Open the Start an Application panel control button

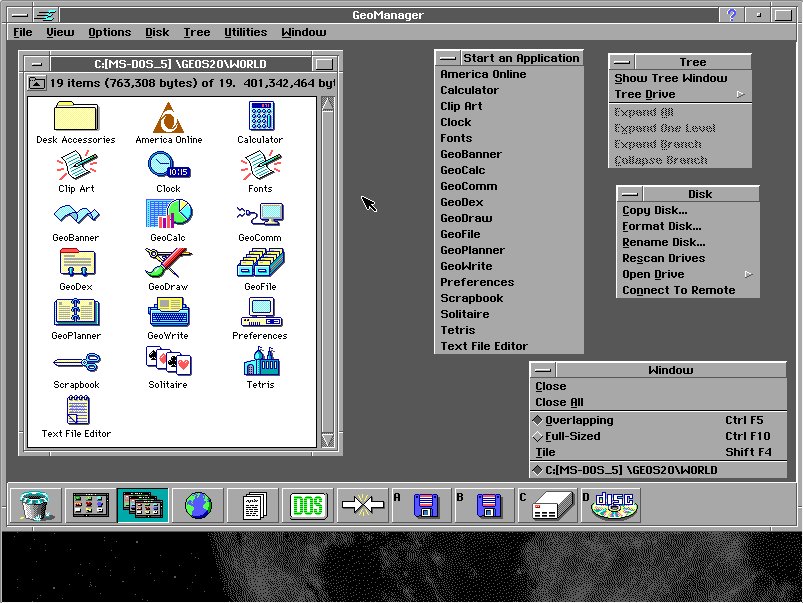(448, 58)
